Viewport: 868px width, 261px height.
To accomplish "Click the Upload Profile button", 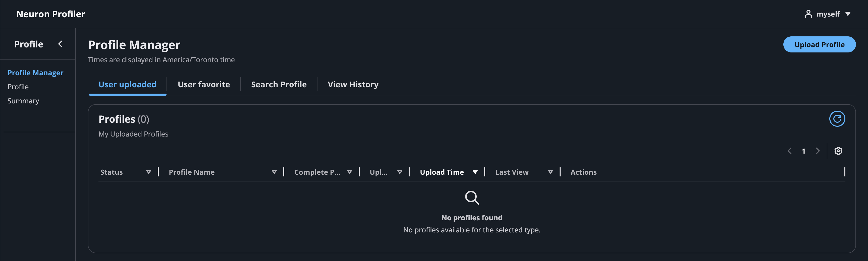I will tap(819, 45).
